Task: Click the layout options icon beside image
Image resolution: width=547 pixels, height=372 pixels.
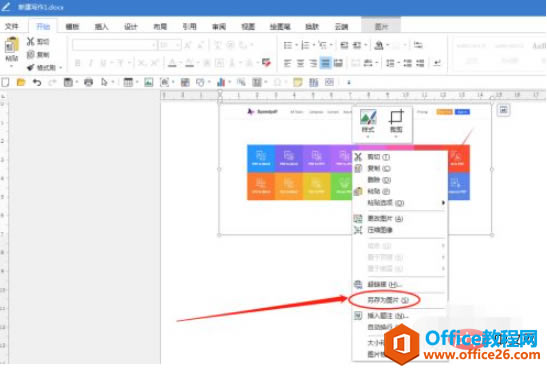Action: pos(503,110)
